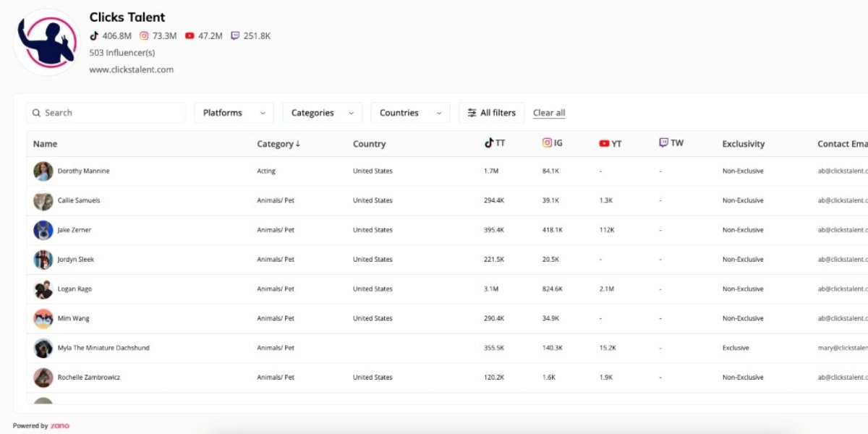This screenshot has width=868, height=434.
Task: Click the 824.6K Instagram value
Action: [x=552, y=289]
